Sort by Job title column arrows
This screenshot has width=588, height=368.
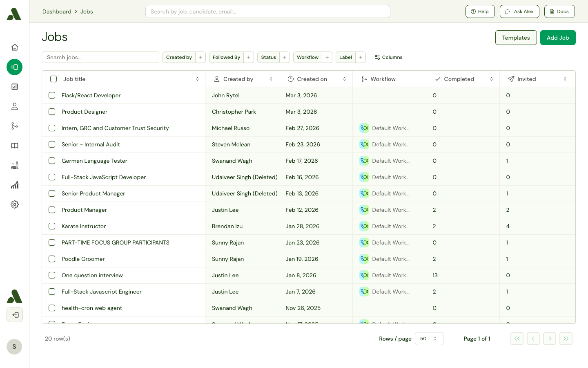[x=197, y=79]
